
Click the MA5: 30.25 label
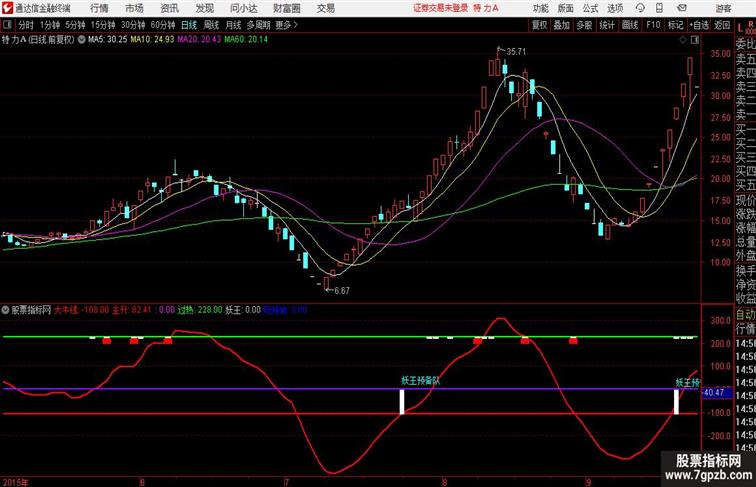click(107, 40)
